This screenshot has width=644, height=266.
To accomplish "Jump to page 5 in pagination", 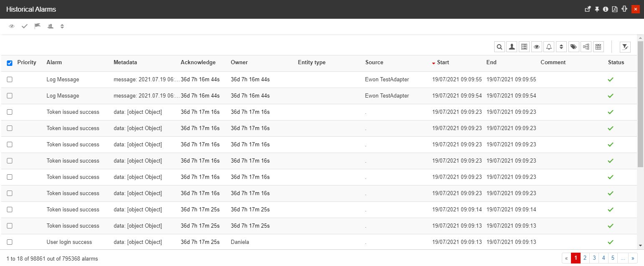I will (612, 258).
